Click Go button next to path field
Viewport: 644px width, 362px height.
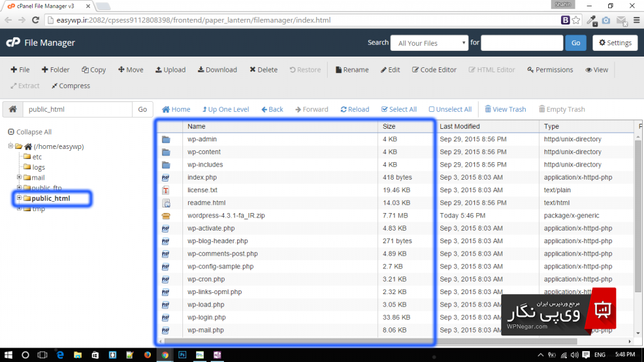click(143, 109)
